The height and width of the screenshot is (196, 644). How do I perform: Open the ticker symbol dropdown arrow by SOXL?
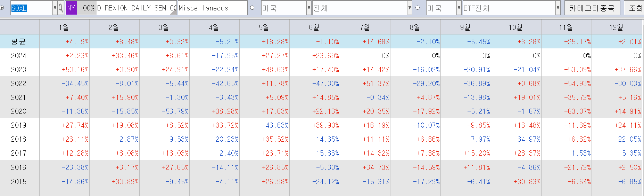55,8
